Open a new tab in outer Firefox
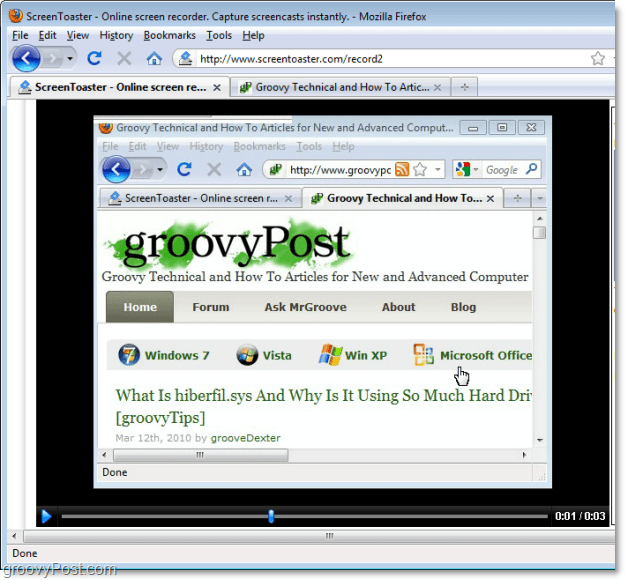The height and width of the screenshot is (580, 625). (x=464, y=87)
